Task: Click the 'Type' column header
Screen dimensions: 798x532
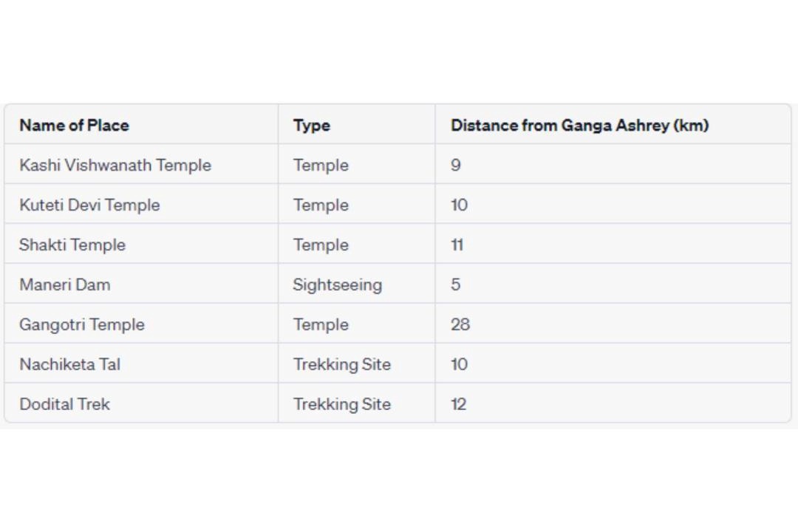Action: pos(311,126)
